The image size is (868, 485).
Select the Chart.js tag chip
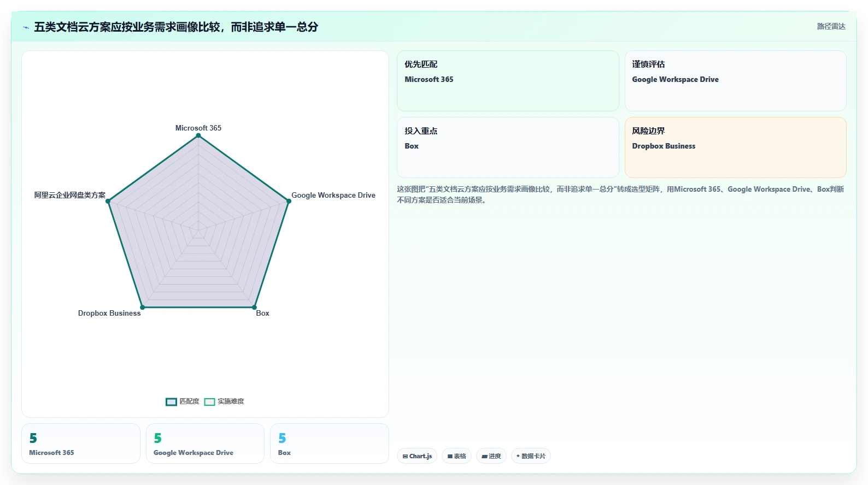point(417,456)
